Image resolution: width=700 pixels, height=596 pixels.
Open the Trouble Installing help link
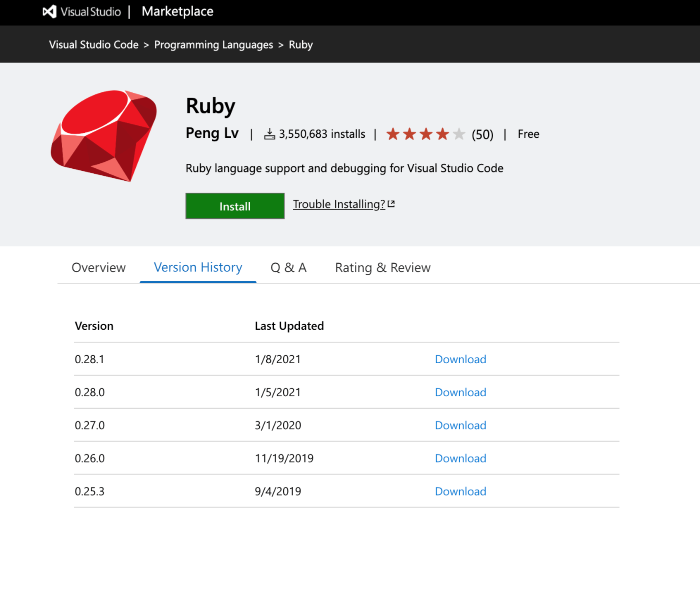coord(338,204)
